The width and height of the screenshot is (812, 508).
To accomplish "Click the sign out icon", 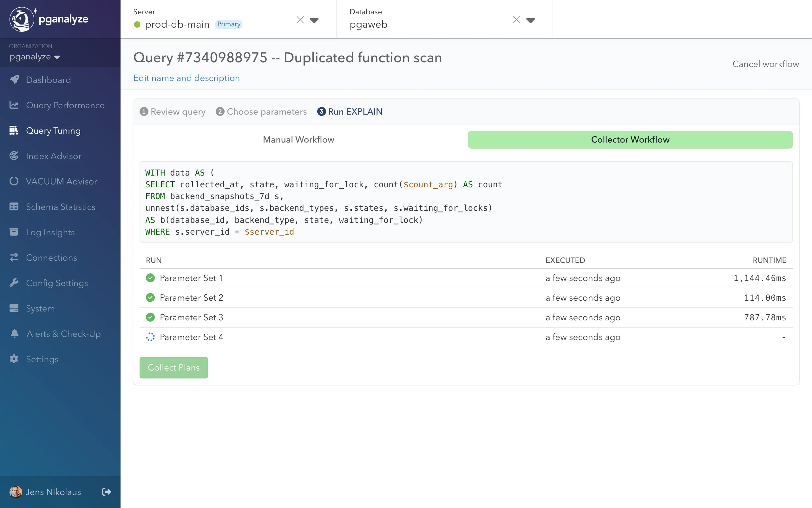I will coord(106,492).
